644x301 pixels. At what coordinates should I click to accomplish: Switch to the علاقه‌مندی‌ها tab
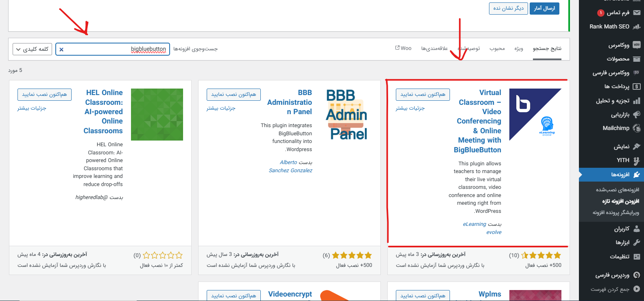434,48
